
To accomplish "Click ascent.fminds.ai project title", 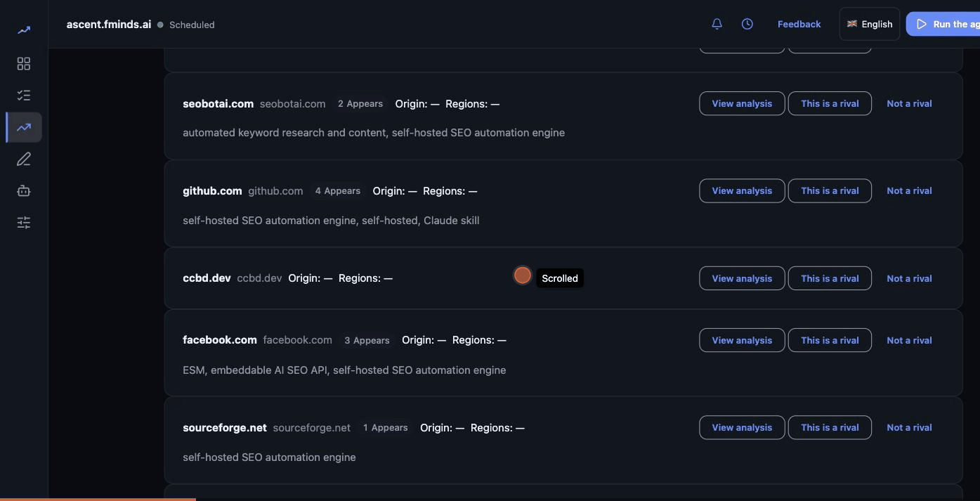I will 109,24.
